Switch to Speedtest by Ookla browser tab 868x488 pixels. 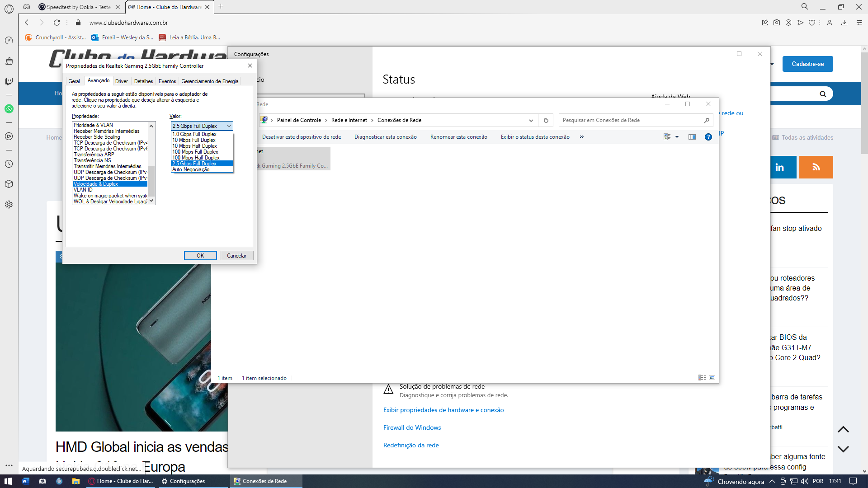click(79, 7)
